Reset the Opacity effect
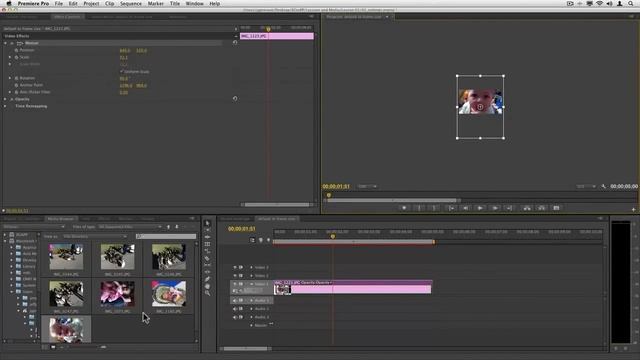640x360 pixels. (x=235, y=99)
